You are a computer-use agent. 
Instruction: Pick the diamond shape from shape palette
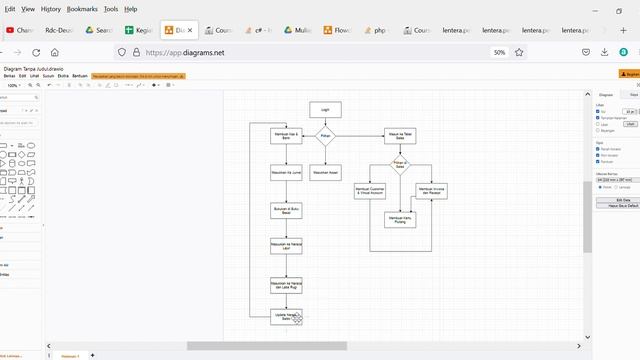[x=22, y=155]
